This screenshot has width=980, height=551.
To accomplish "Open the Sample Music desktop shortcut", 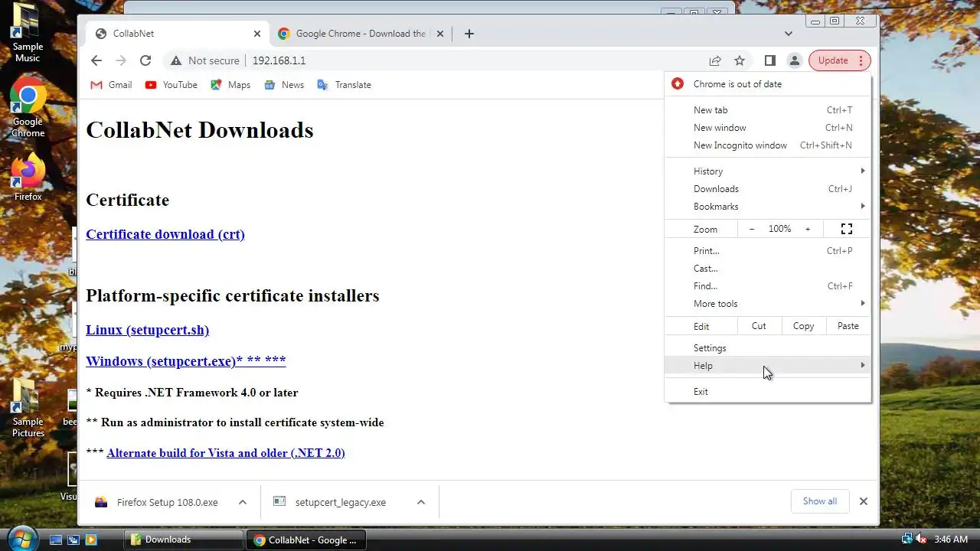I will pos(28,32).
